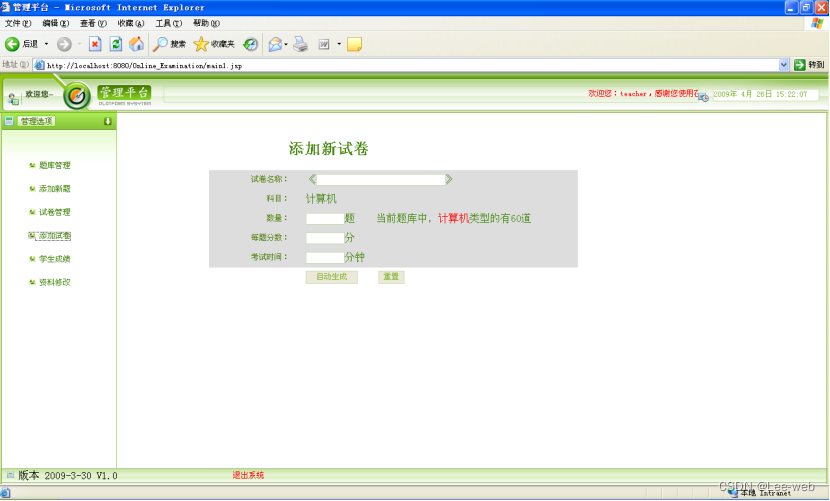Expand the address bar URL dropdown

coord(784,65)
